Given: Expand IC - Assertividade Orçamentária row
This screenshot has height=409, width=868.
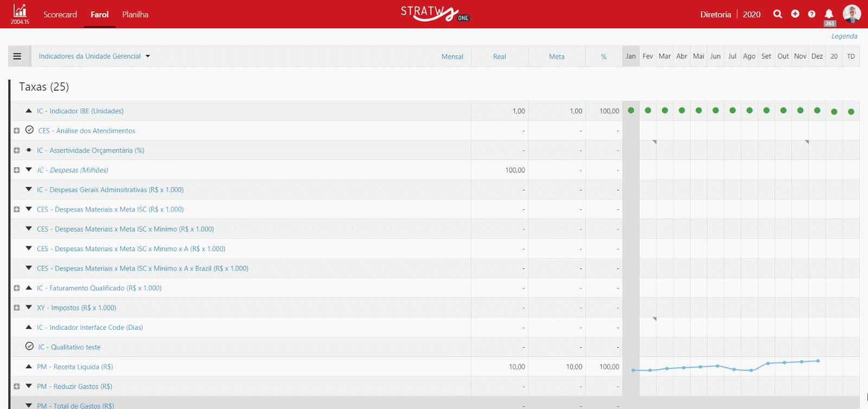Looking at the screenshot, I should pyautogui.click(x=17, y=150).
